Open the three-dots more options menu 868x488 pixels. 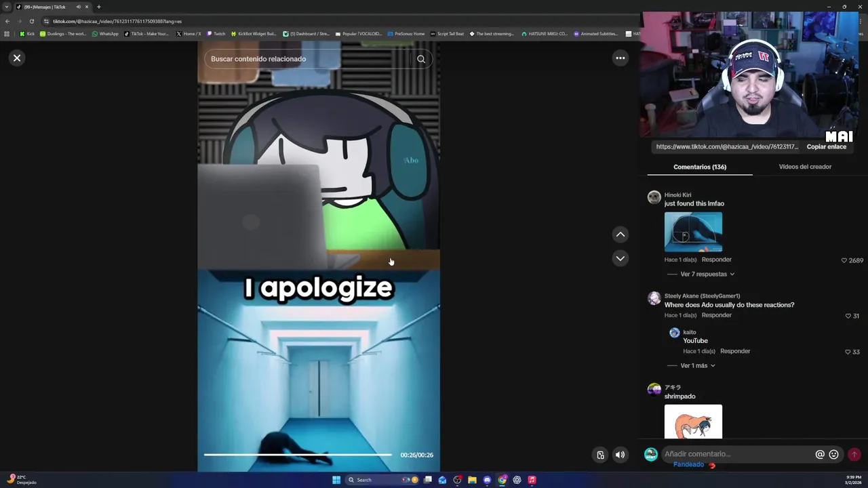coord(620,58)
